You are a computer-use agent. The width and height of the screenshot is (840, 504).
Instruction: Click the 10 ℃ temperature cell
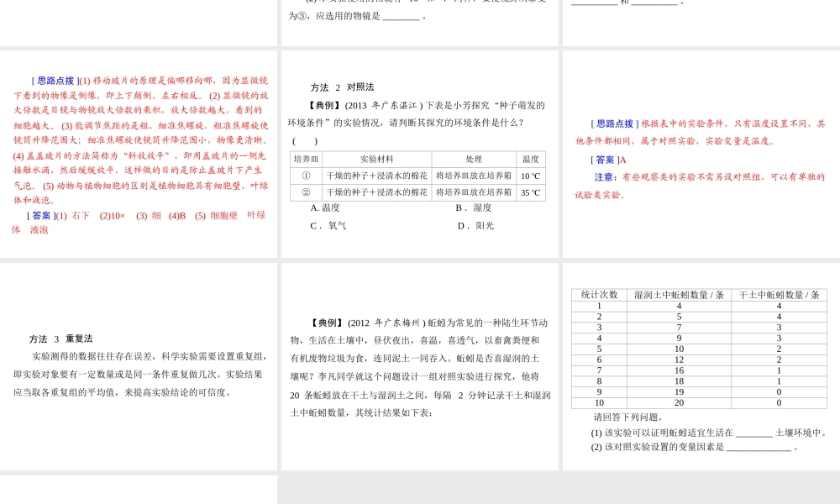click(x=530, y=176)
